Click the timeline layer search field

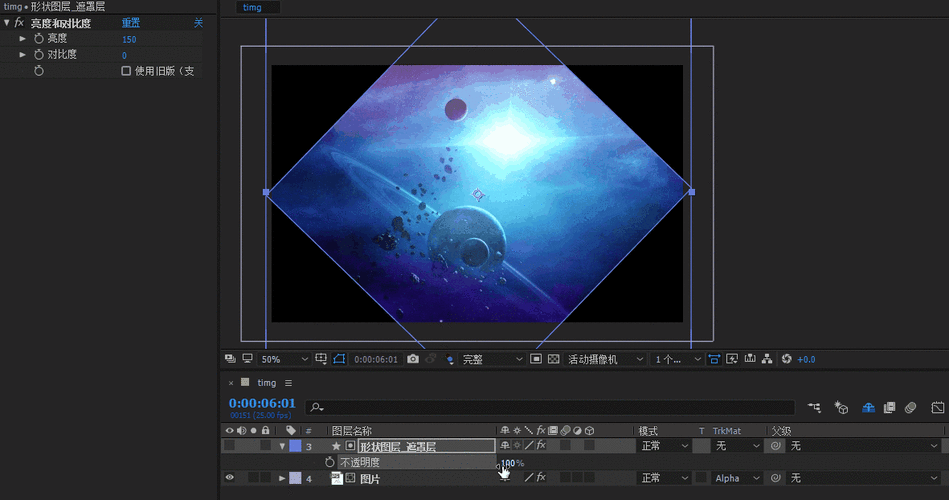click(x=550, y=407)
